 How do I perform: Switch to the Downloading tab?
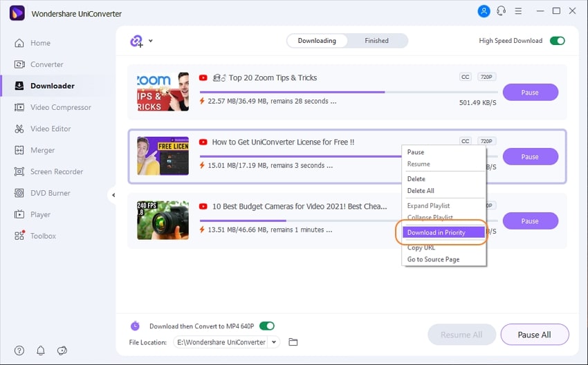(x=317, y=41)
